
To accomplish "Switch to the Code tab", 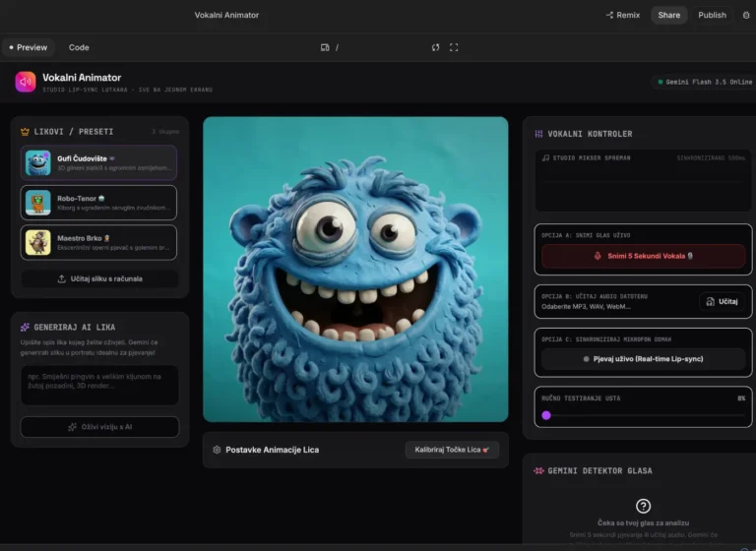I will click(x=79, y=47).
